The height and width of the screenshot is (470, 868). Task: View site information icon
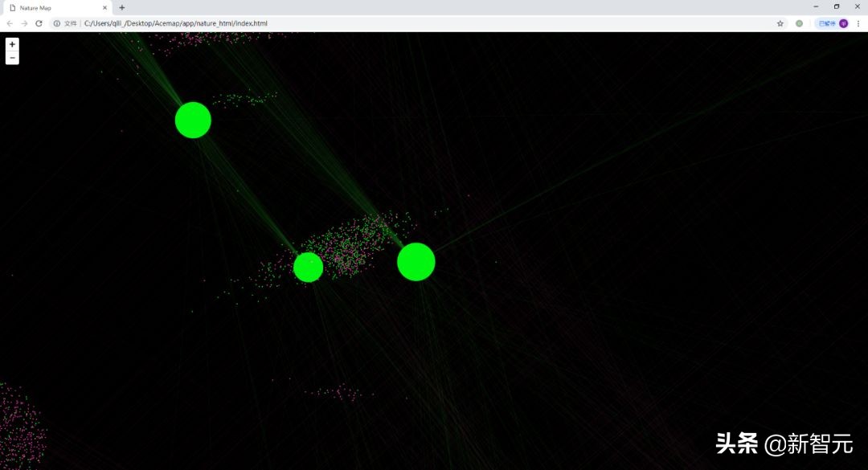56,23
